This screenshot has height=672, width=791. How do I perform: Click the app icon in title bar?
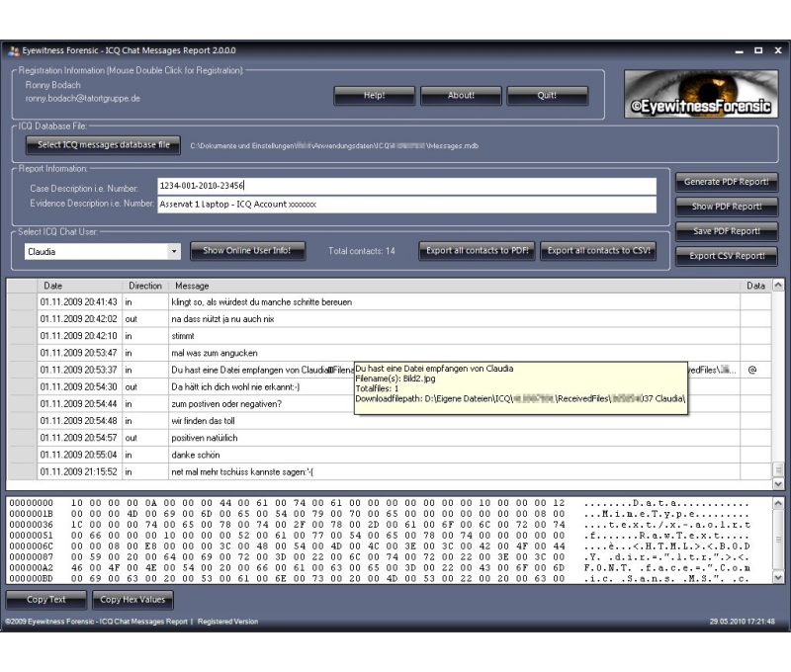click(14, 50)
